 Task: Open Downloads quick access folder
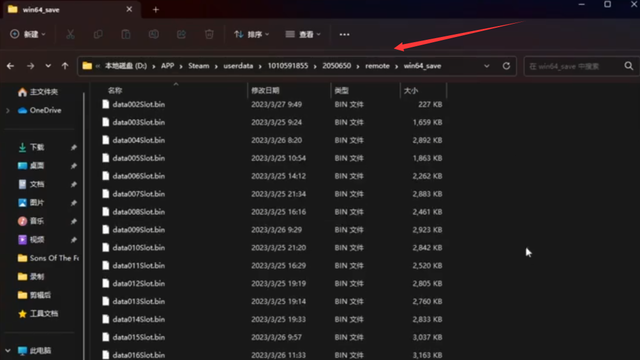click(x=31, y=147)
